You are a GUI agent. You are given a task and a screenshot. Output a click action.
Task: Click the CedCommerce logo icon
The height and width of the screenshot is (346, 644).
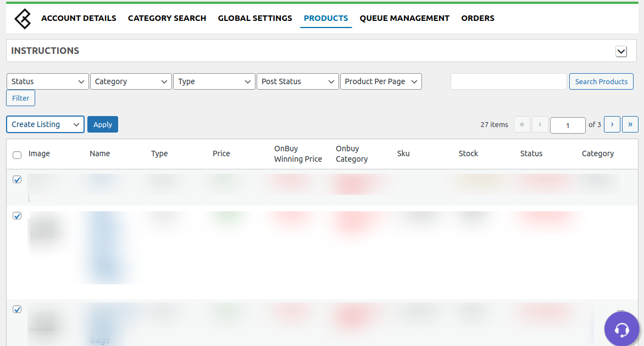23,19
